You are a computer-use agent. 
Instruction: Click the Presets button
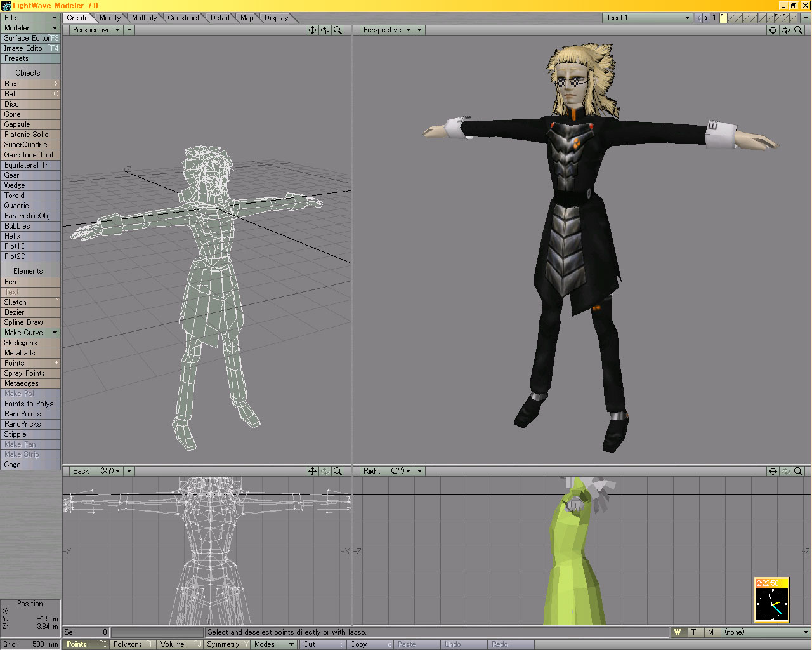click(x=30, y=58)
